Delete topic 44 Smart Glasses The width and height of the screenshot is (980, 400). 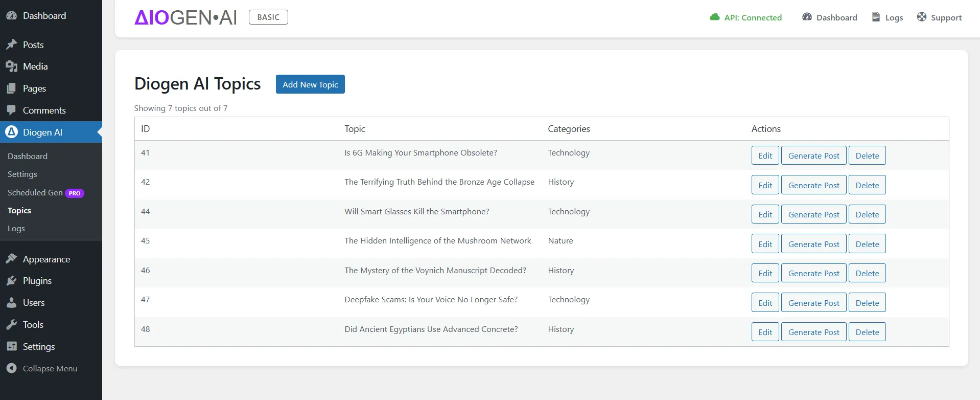[867, 214]
